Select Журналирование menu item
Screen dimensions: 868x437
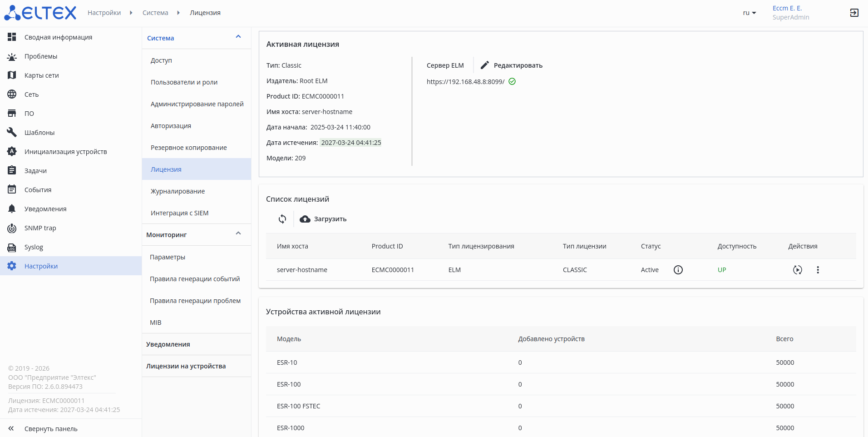tap(178, 191)
